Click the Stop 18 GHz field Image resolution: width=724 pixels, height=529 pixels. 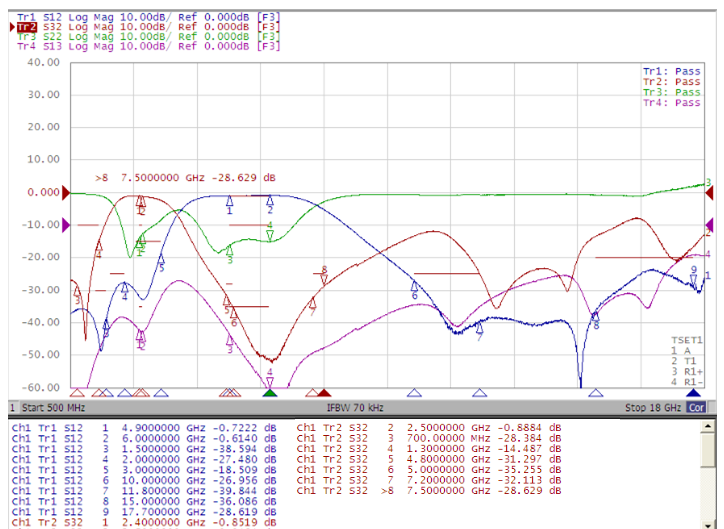[x=652, y=408]
